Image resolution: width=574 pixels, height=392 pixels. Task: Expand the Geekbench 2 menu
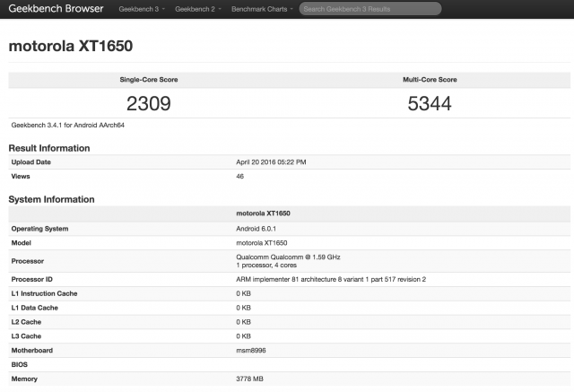tap(198, 9)
